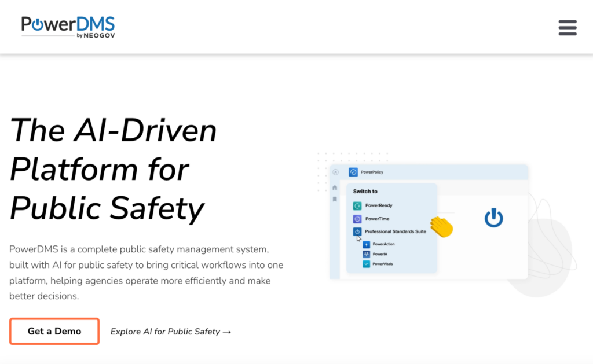
Task: Follow the Explore AI for Public Safety link
Action: coord(171,332)
